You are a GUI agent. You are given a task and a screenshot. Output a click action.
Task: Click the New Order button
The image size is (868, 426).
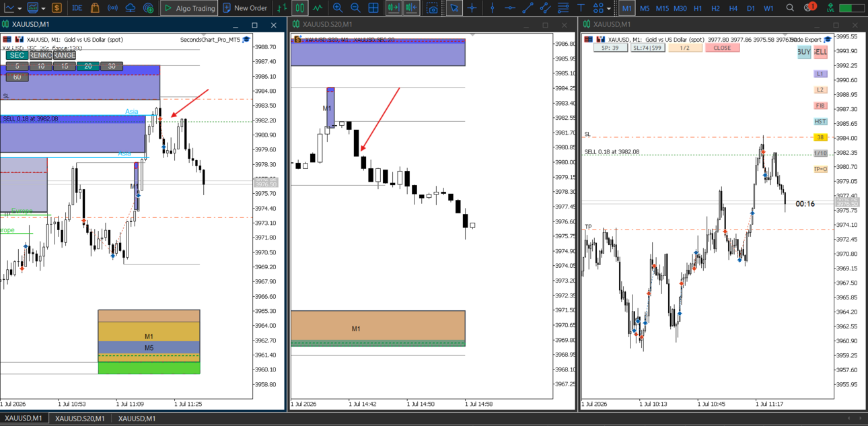(x=245, y=8)
